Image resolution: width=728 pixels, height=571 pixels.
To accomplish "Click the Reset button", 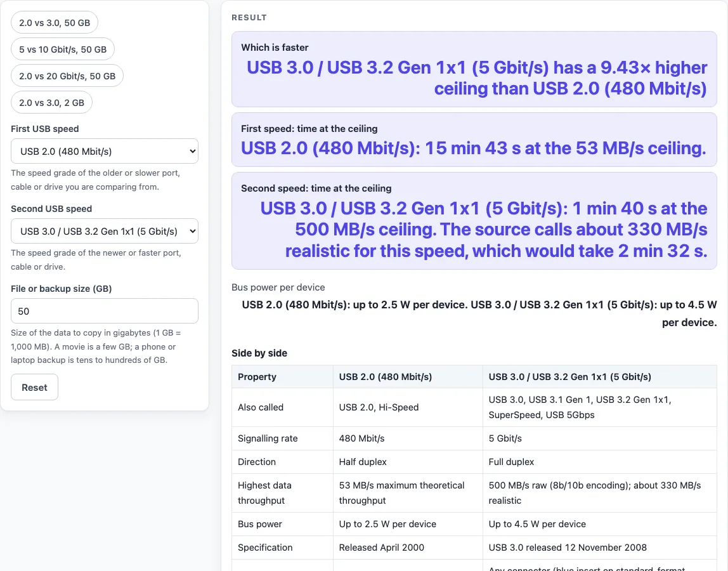I will (x=34, y=387).
